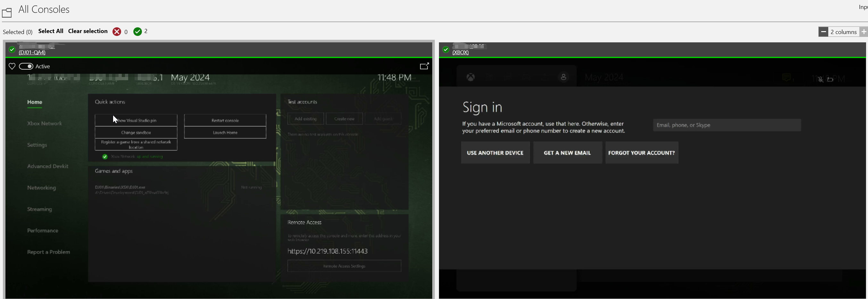868x299 pixels.
Task: Click the battery icon on XBOX console
Action: point(830,79)
